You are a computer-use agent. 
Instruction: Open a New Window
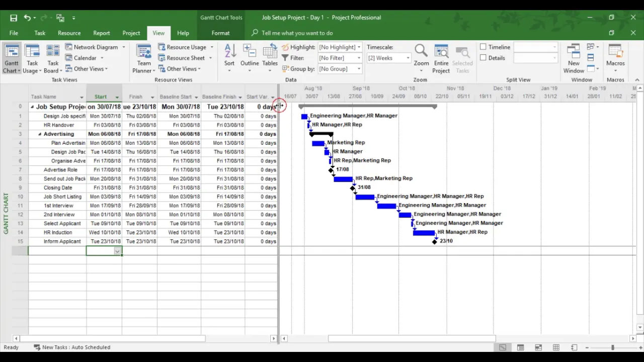574,59
